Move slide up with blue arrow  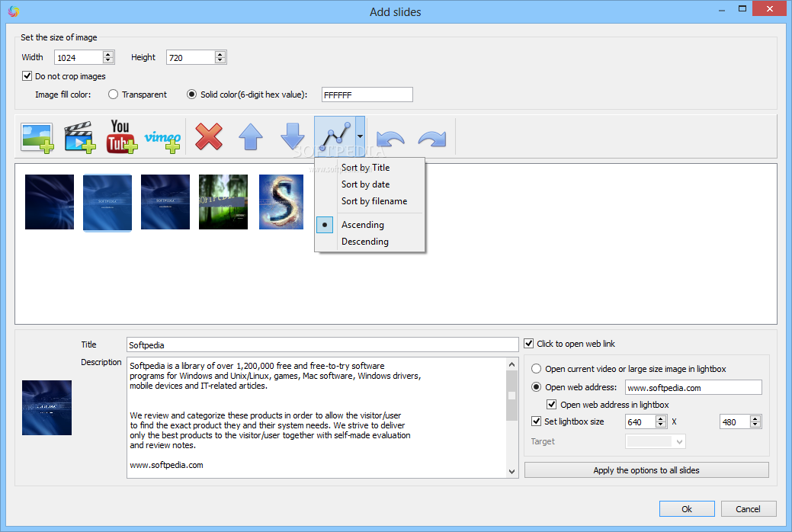251,137
